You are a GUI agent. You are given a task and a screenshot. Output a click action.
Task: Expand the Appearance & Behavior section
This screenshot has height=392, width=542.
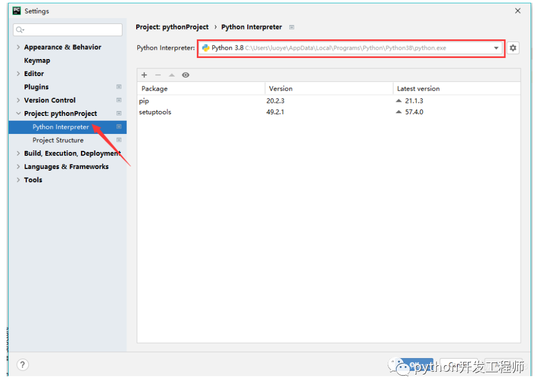pos(19,48)
